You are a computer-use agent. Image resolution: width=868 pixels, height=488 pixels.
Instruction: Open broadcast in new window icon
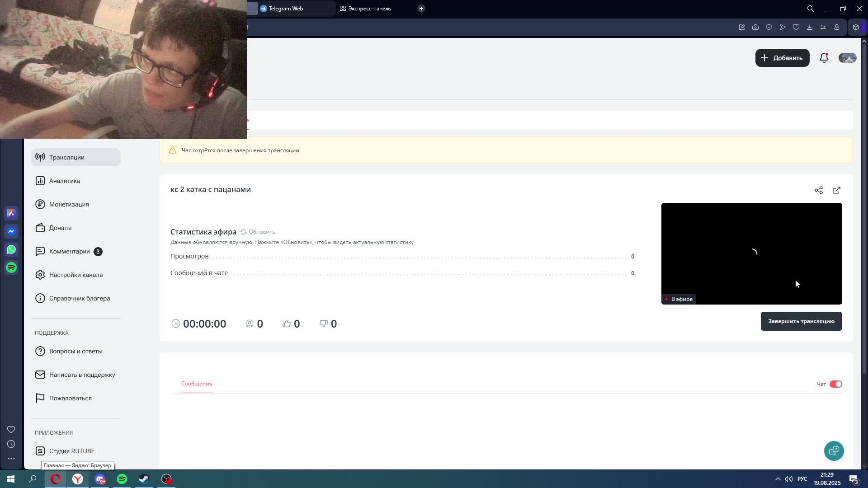[836, 190]
